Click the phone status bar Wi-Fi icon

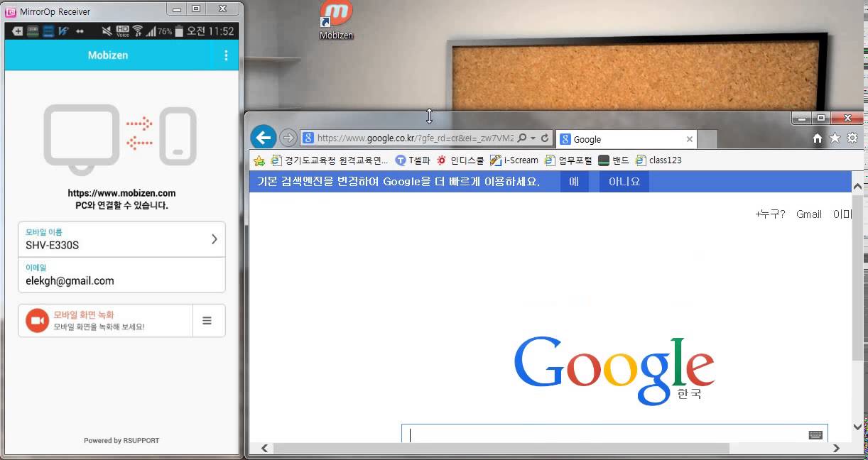[138, 31]
